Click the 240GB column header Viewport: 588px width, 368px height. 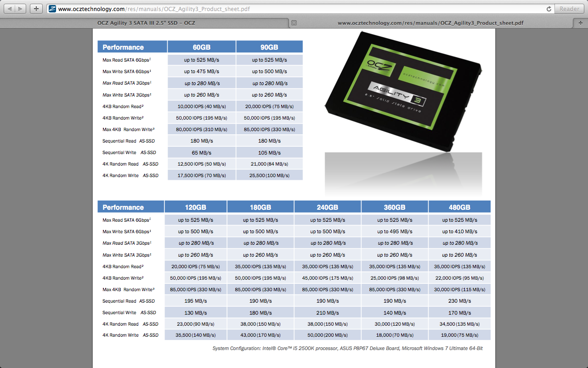(328, 207)
